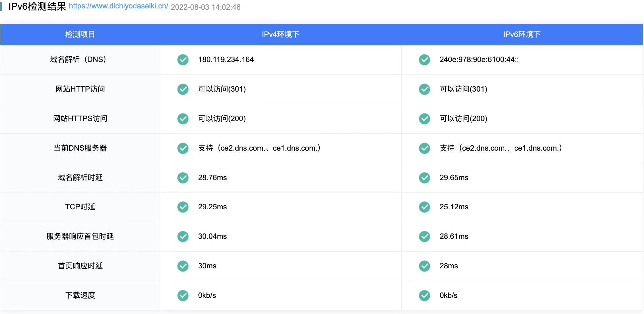
Task: Click the 网站HTTPS访问 row label
Action: [80, 119]
